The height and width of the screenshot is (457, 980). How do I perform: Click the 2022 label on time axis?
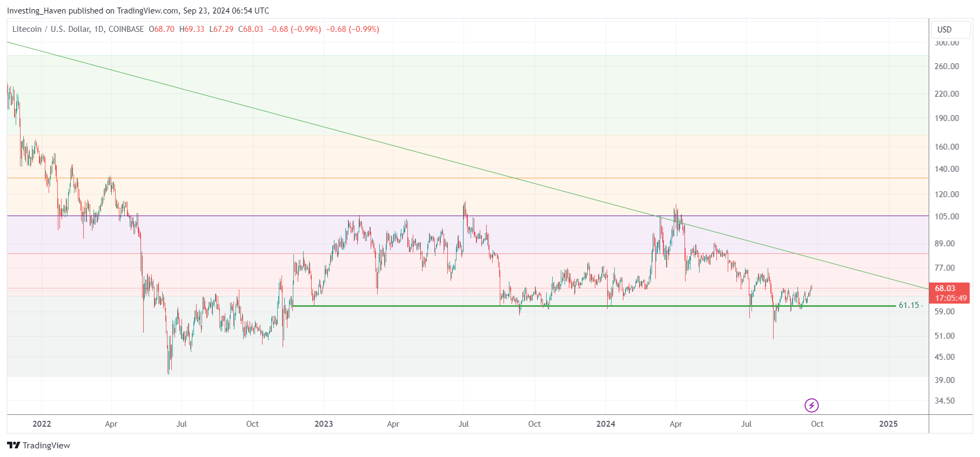point(42,424)
